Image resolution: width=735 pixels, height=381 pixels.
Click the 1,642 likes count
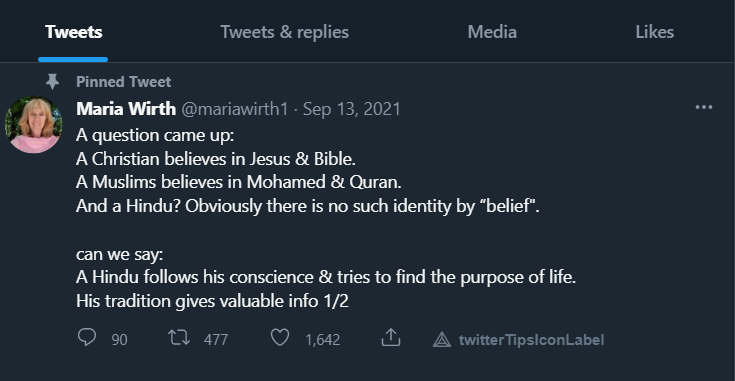pyautogui.click(x=322, y=339)
